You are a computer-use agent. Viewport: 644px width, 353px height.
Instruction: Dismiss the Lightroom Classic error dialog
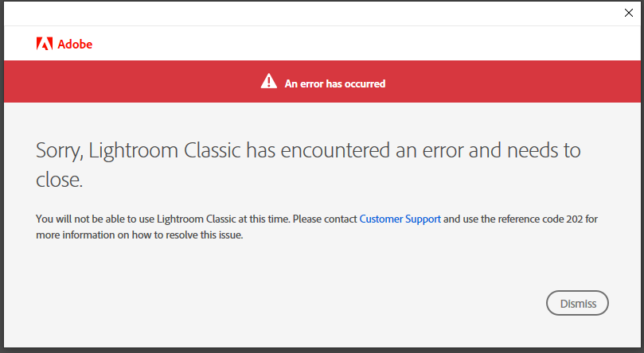577,303
